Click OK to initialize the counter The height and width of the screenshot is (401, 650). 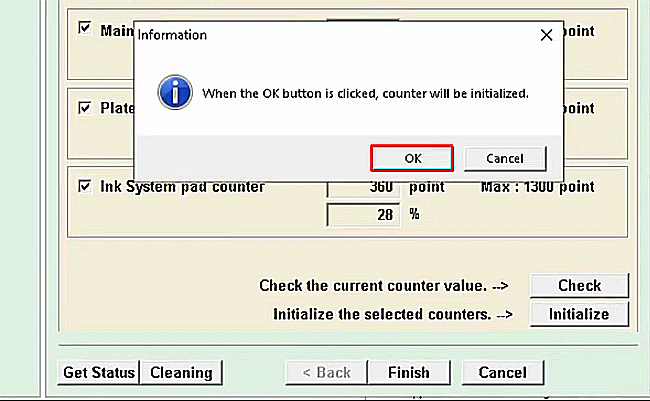click(x=412, y=158)
